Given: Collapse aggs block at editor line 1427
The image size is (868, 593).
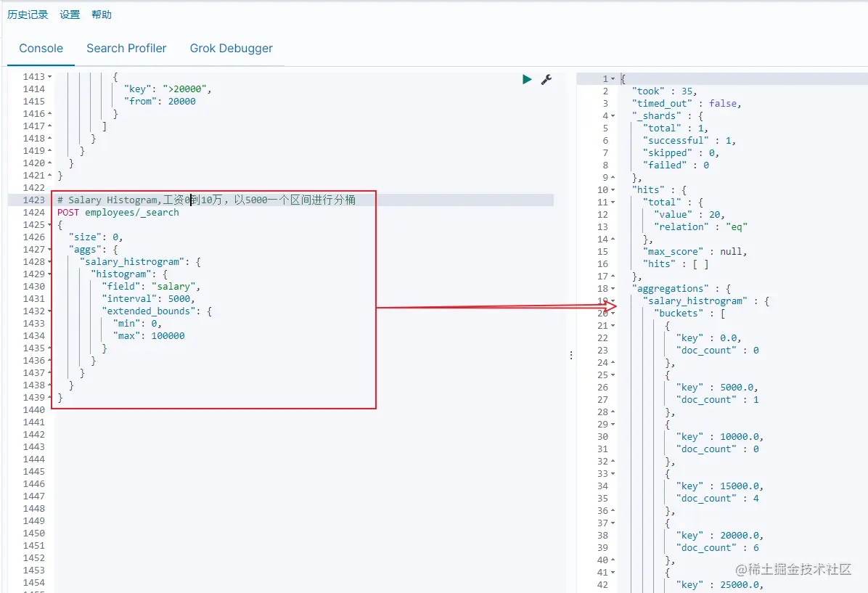Looking at the screenshot, I should [50, 250].
